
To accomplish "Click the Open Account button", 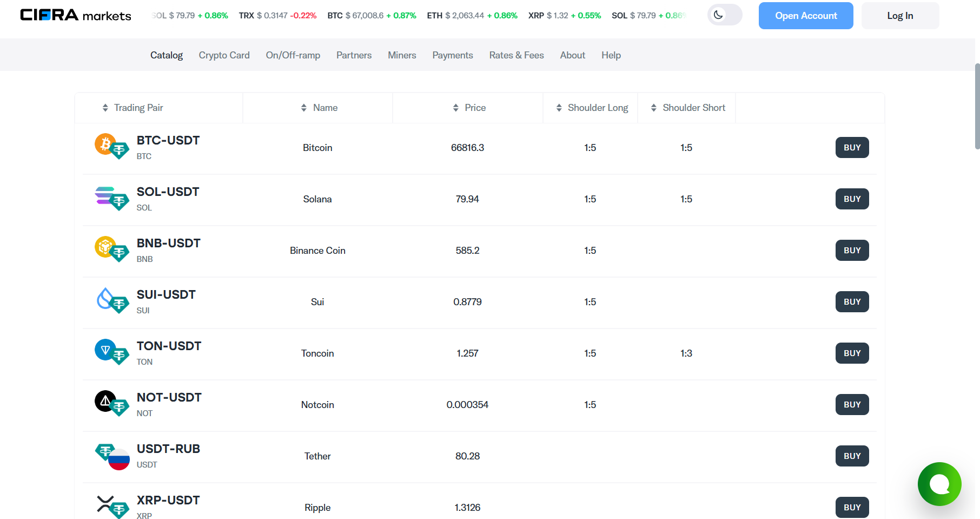I will 805,15.
